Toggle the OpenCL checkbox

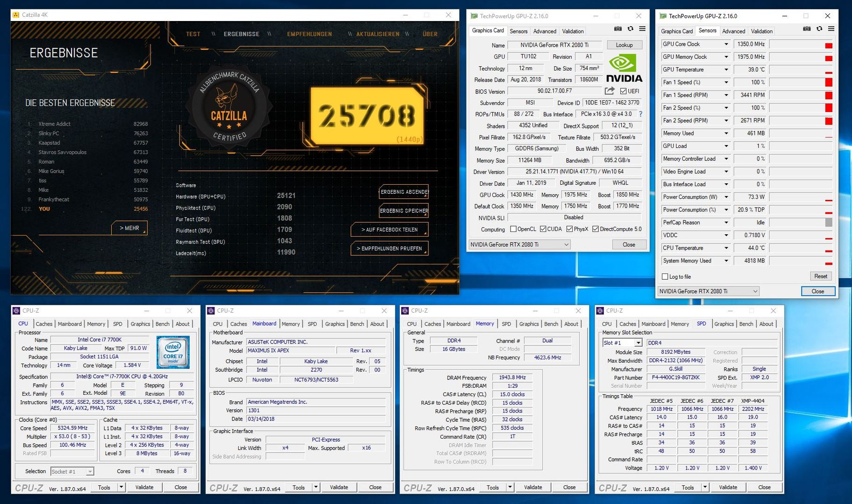513,229
